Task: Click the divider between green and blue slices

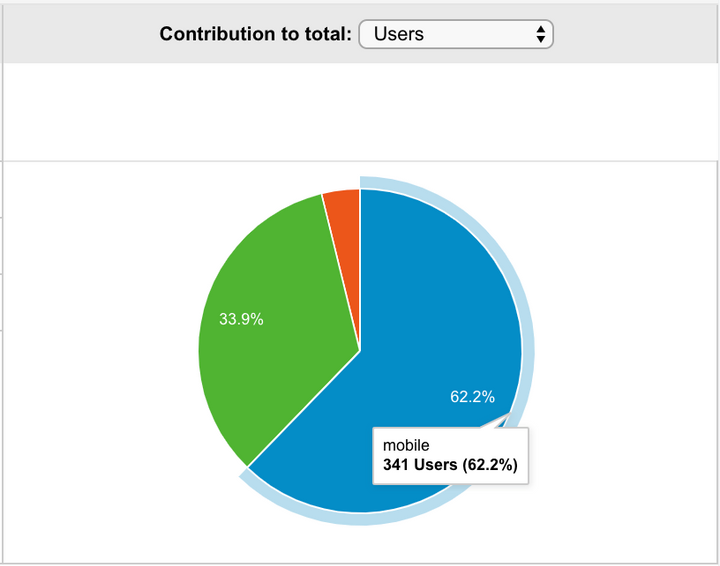Action: [300, 412]
